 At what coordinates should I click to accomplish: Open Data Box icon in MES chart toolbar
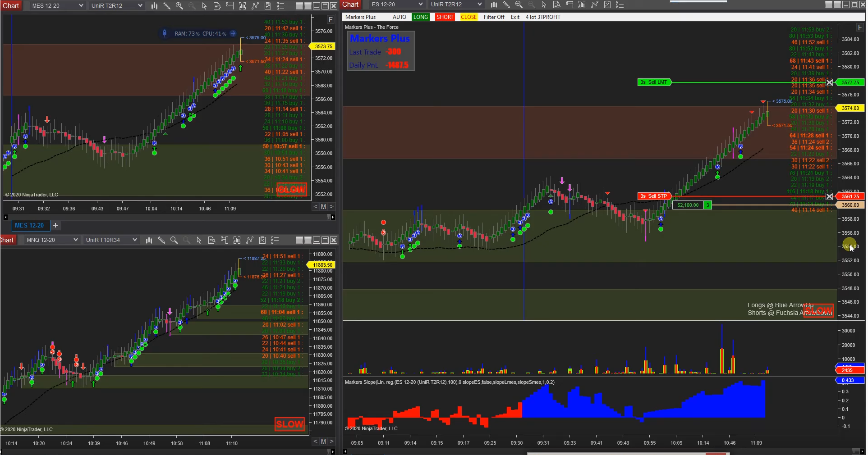point(217,6)
